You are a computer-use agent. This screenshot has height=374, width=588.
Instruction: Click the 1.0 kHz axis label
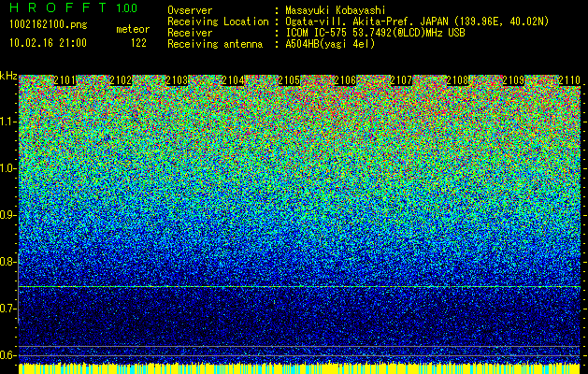[x=8, y=169]
